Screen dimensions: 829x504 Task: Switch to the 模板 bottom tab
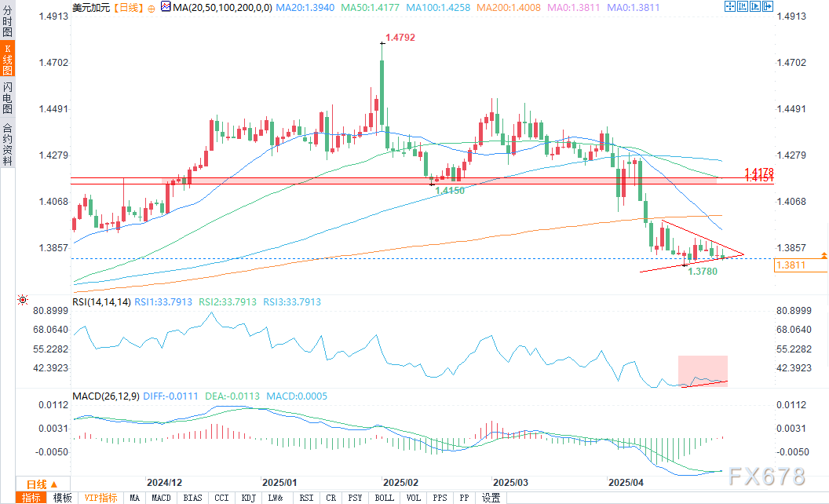pyautogui.click(x=62, y=498)
